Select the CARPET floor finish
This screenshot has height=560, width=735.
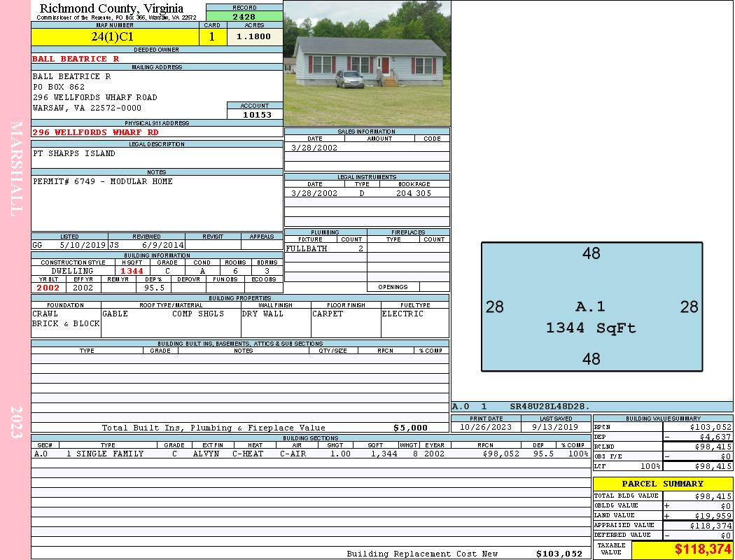[328, 314]
